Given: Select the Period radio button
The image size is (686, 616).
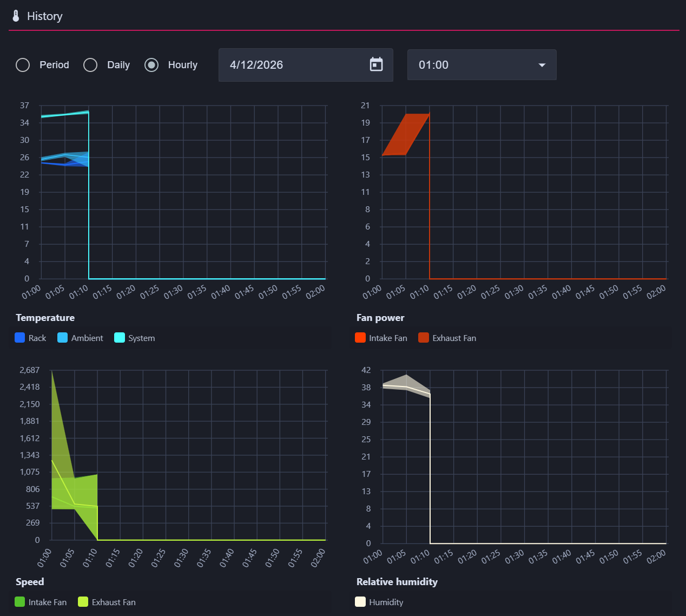Looking at the screenshot, I should pyautogui.click(x=23, y=65).
